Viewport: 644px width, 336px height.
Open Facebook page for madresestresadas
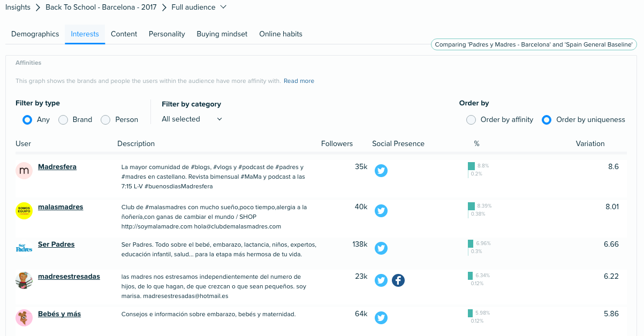click(x=398, y=280)
